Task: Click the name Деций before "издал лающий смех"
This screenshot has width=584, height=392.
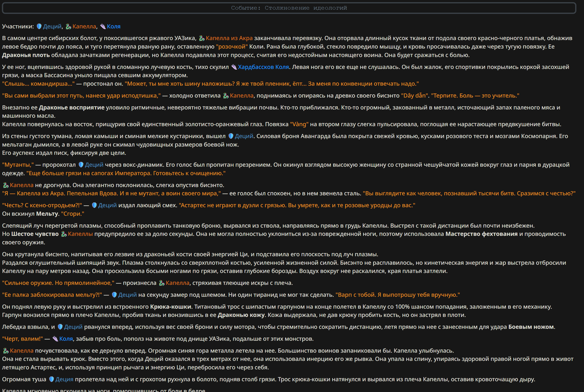Action: pos(107,205)
